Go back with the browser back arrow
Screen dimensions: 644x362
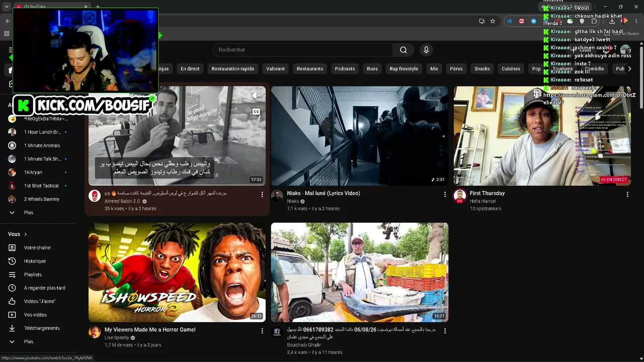coord(8,21)
